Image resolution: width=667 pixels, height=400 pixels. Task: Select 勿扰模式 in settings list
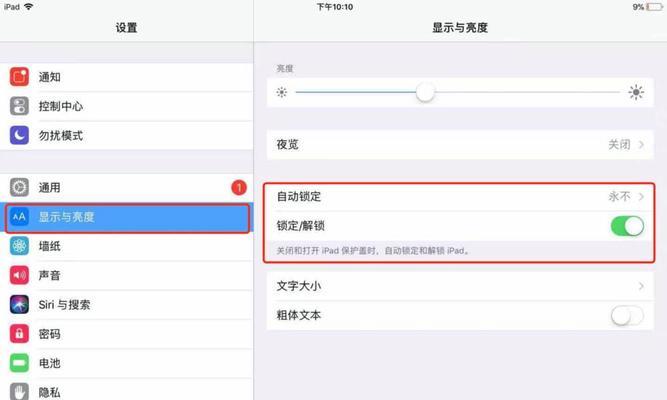(127, 135)
